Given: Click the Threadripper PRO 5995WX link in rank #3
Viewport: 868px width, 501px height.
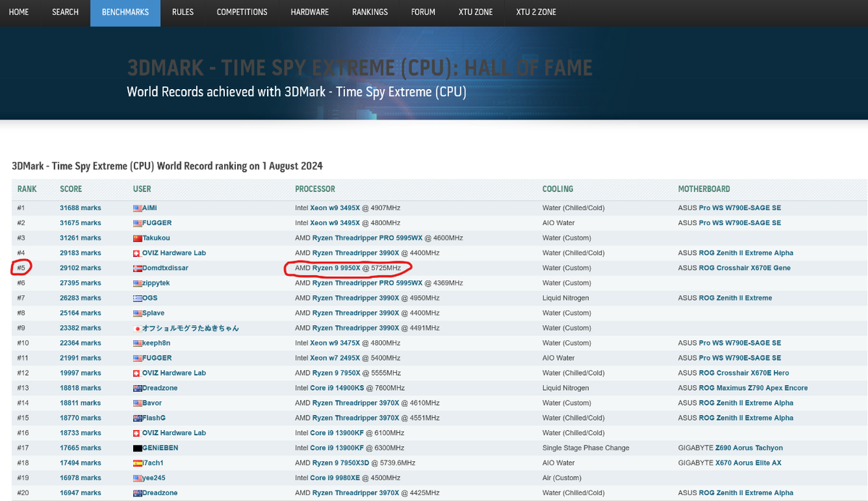Looking at the screenshot, I should tap(367, 238).
